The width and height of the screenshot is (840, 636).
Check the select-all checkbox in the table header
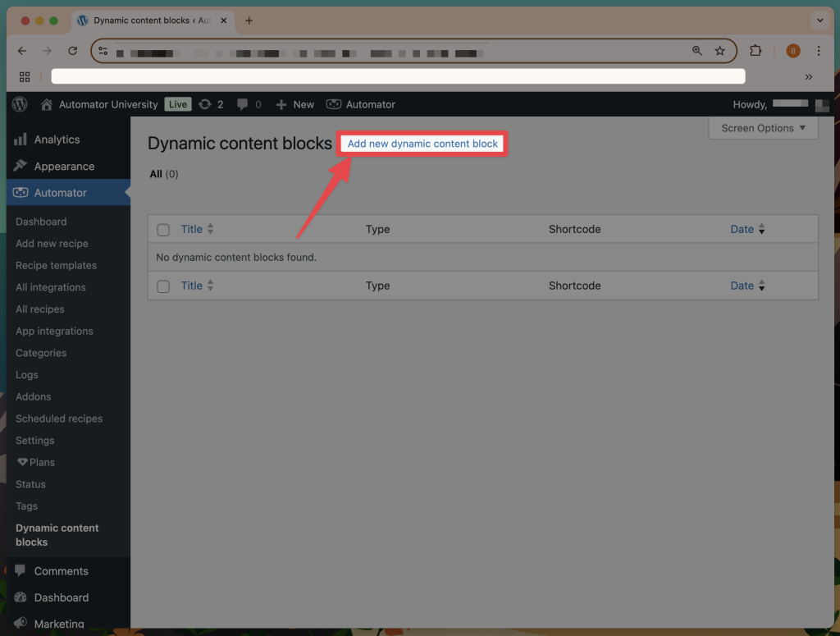(x=162, y=230)
